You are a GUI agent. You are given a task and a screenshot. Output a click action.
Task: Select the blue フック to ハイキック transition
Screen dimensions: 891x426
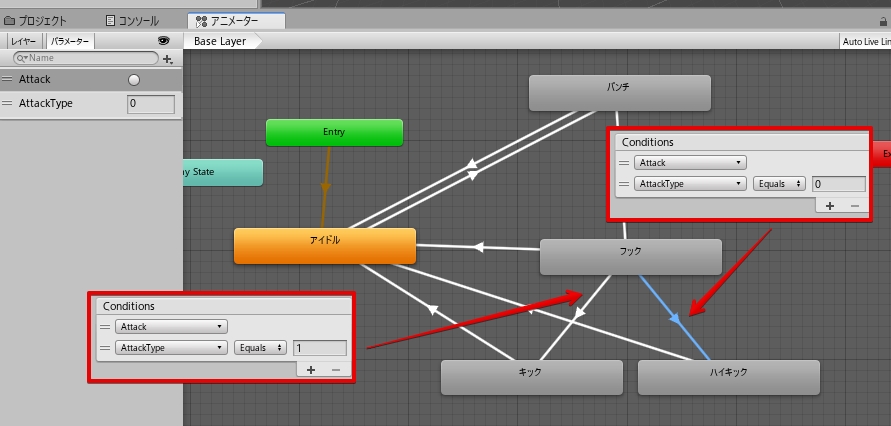coord(675,318)
